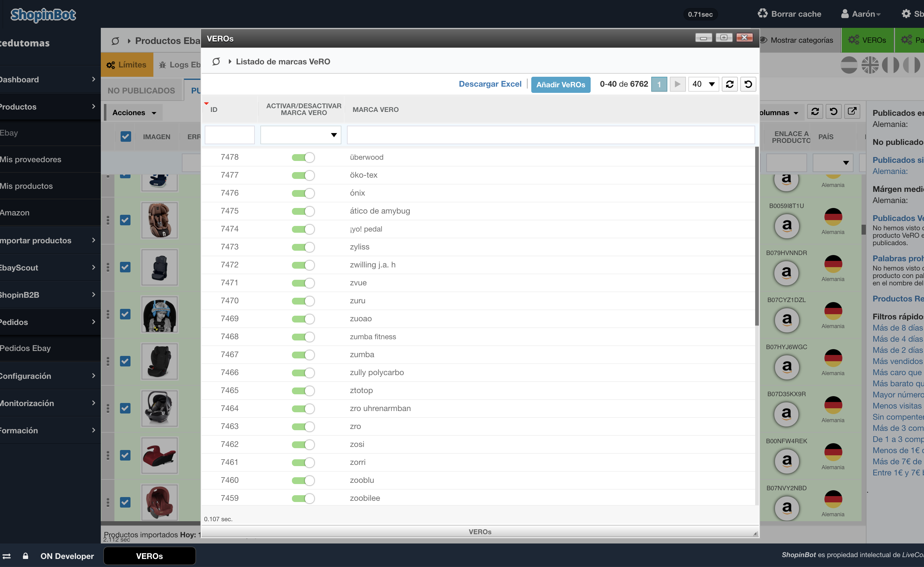Click the VEROs gears button in green toolbar

(x=867, y=40)
